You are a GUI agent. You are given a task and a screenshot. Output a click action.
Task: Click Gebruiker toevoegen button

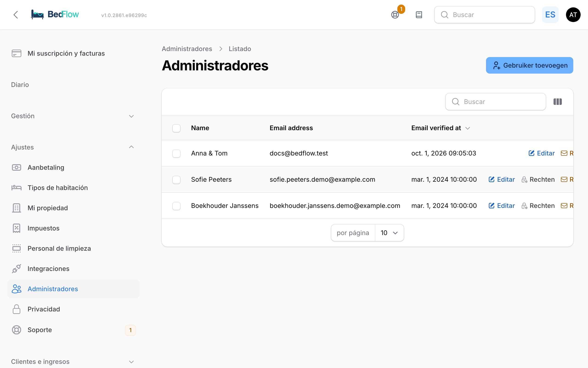pos(529,65)
